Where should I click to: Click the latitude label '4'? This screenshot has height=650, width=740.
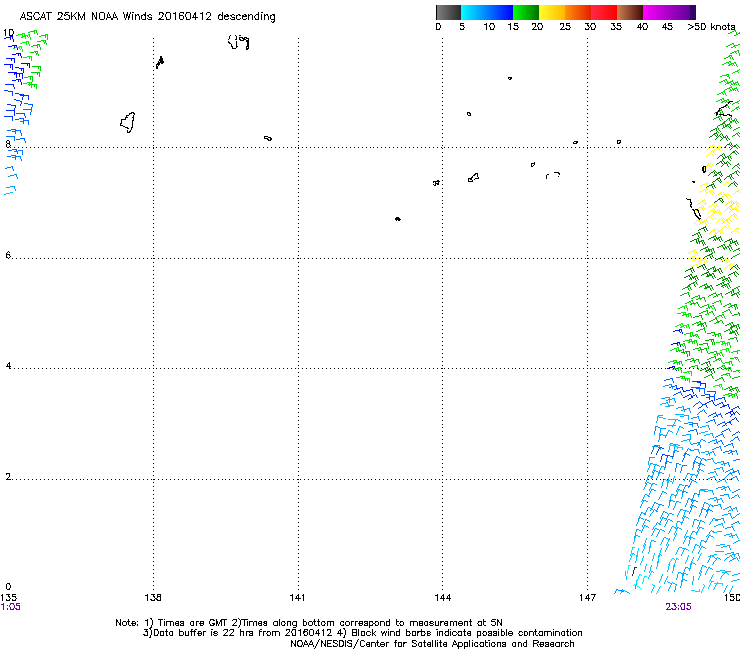(8, 365)
